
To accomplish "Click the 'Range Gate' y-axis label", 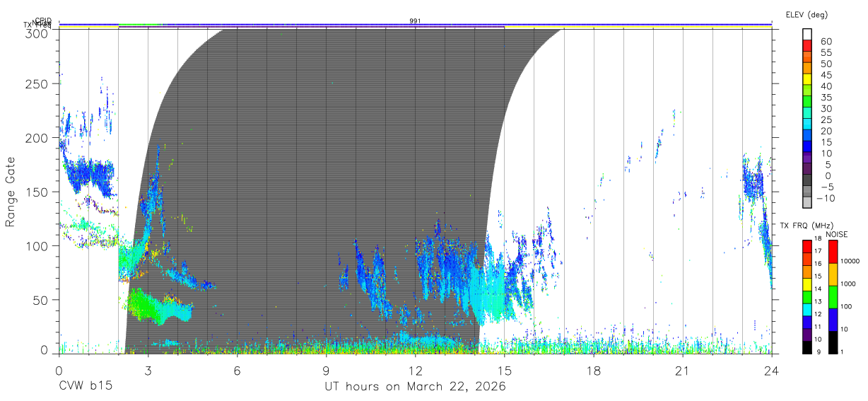I will pos(11,192).
